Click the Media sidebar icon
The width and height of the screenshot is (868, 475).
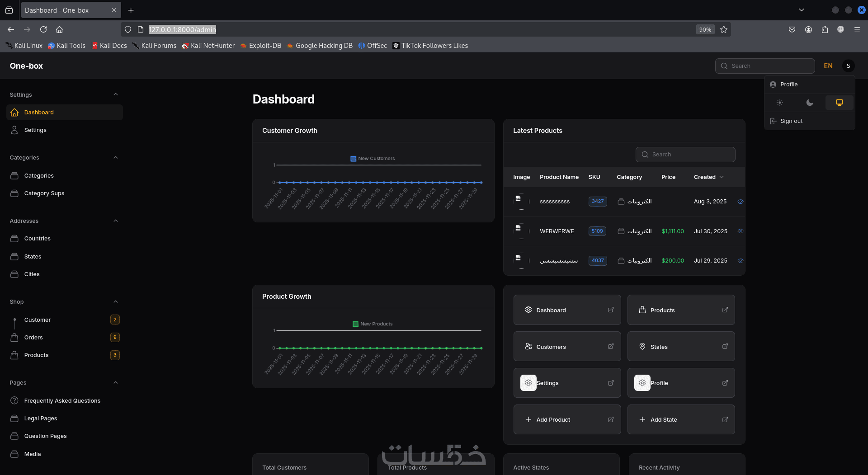[14, 454]
